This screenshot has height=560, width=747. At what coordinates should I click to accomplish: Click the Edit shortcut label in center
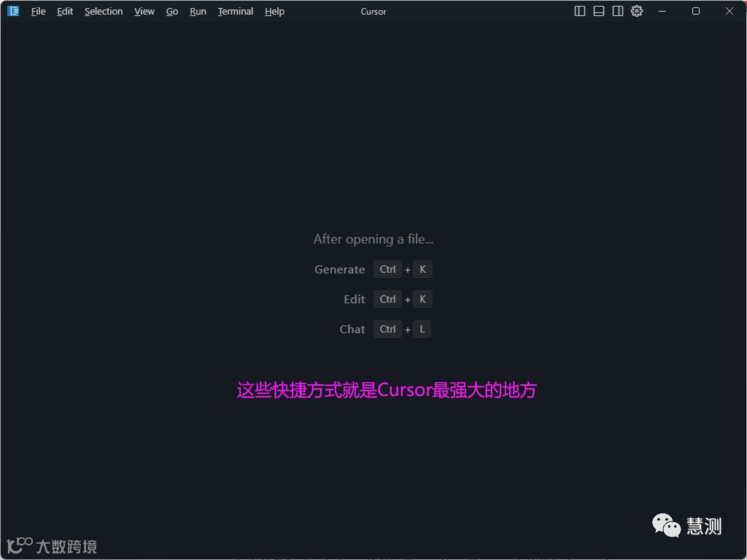coord(355,300)
